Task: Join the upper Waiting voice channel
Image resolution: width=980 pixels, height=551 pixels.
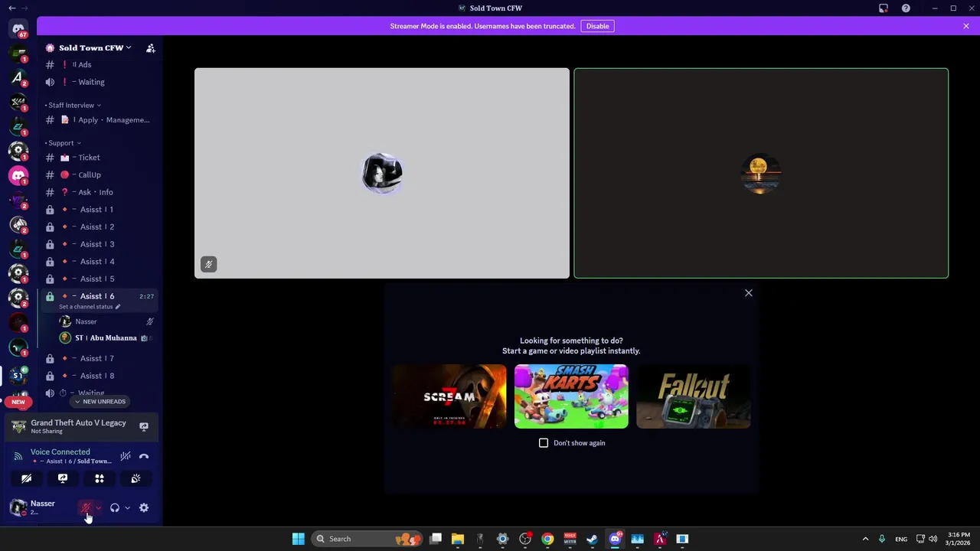Action: 100,82
